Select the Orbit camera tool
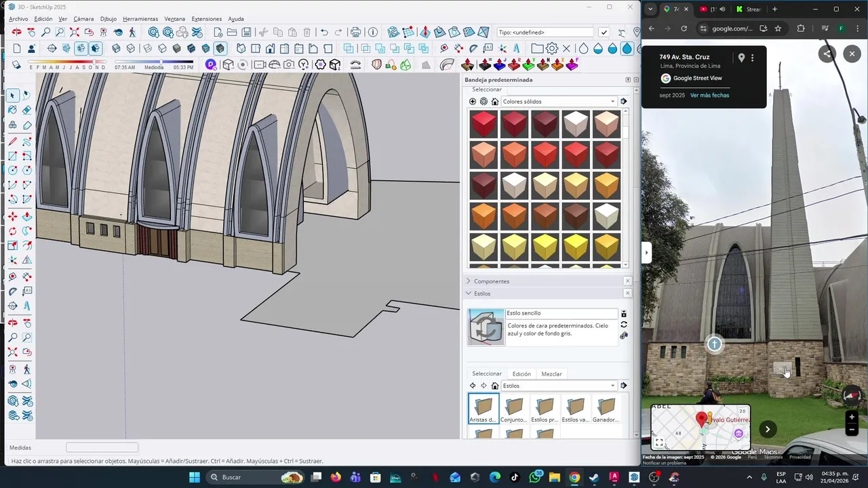Screen dimensions: 868x488 [17, 32]
